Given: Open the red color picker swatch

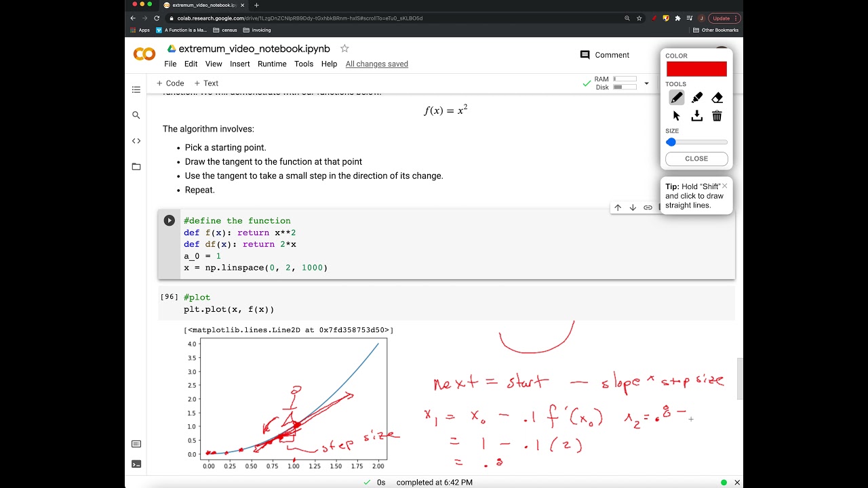Looking at the screenshot, I should [x=696, y=68].
